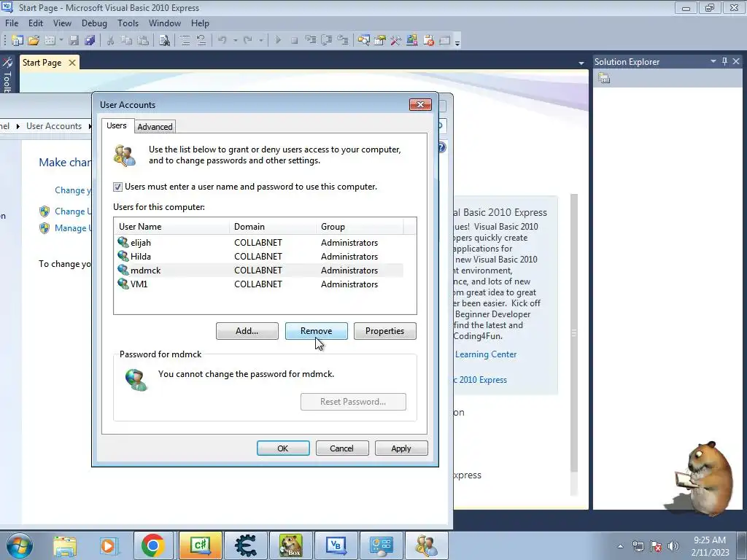Toggle auto-hide pin on Solution Explorer
Image resolution: width=747 pixels, height=560 pixels.
[724, 61]
